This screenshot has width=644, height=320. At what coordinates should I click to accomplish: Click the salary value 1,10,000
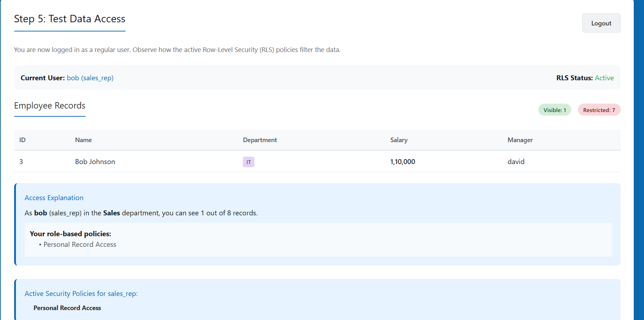coord(402,162)
